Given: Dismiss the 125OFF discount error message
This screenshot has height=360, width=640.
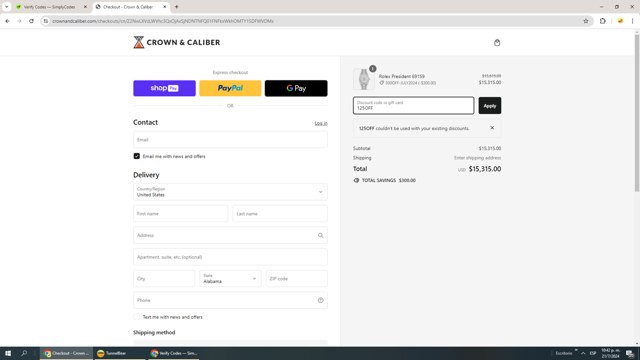Looking at the screenshot, I should (492, 128).
